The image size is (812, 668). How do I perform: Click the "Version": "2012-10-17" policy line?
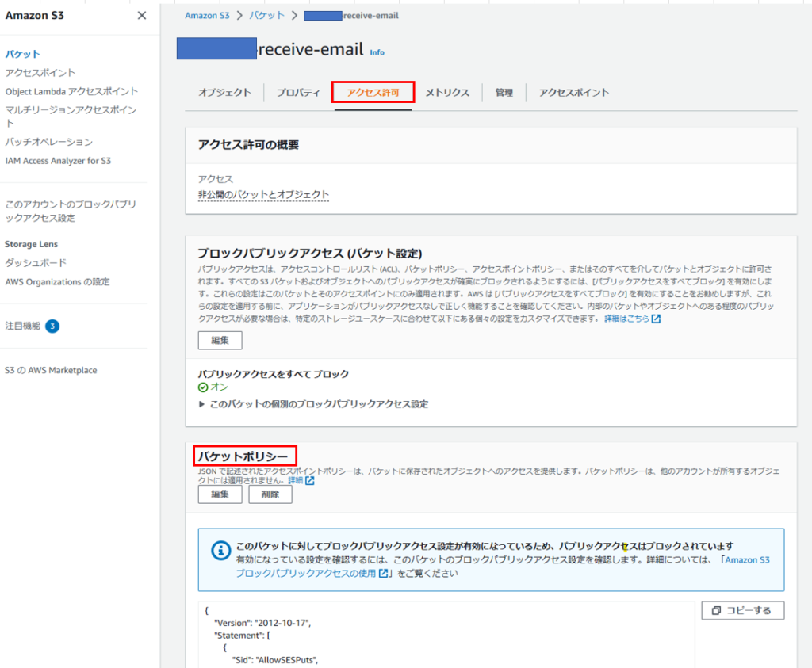(x=262, y=623)
